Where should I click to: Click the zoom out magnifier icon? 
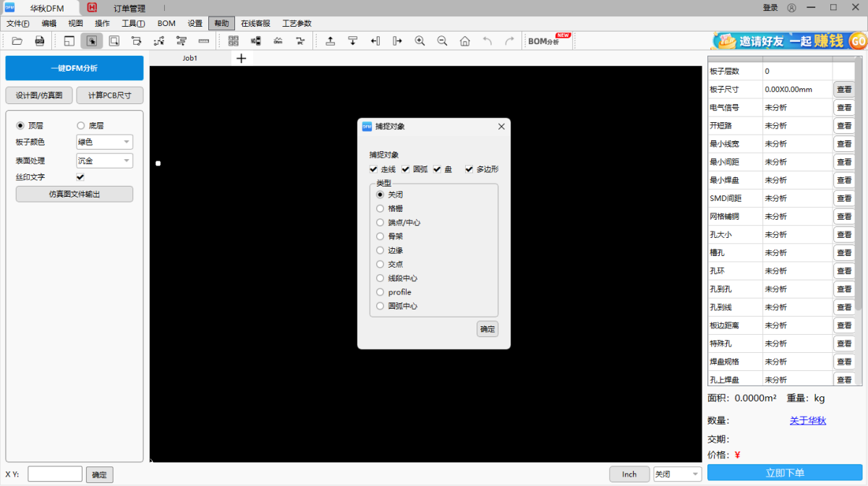click(x=442, y=41)
